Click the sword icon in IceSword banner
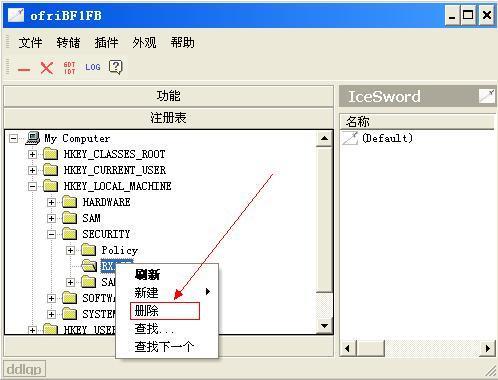Viewport: 498px width, 380px height. click(x=487, y=96)
